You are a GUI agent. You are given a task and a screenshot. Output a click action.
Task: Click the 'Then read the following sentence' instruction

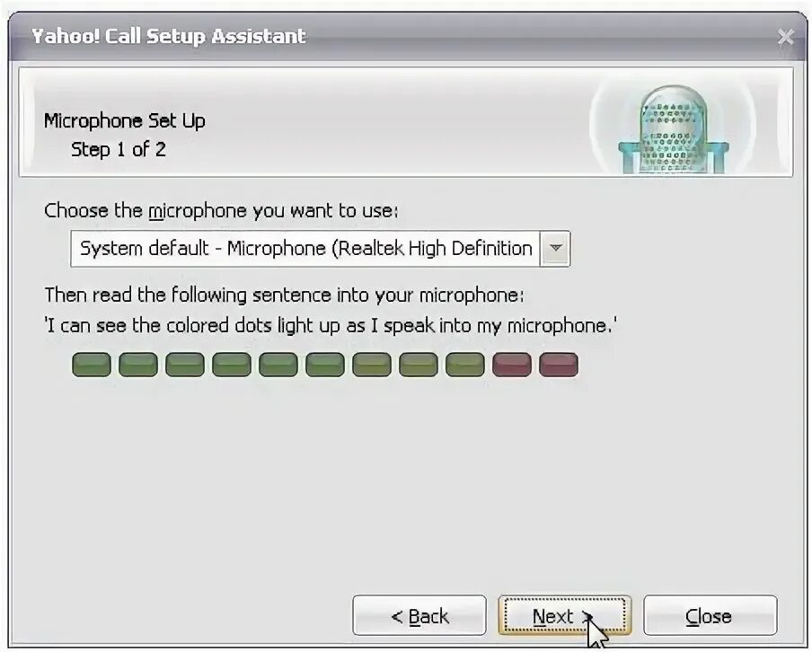285,295
